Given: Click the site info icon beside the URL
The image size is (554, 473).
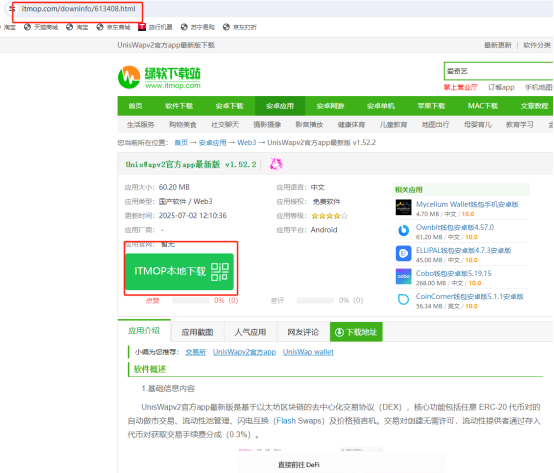Looking at the screenshot, I should [x=12, y=9].
